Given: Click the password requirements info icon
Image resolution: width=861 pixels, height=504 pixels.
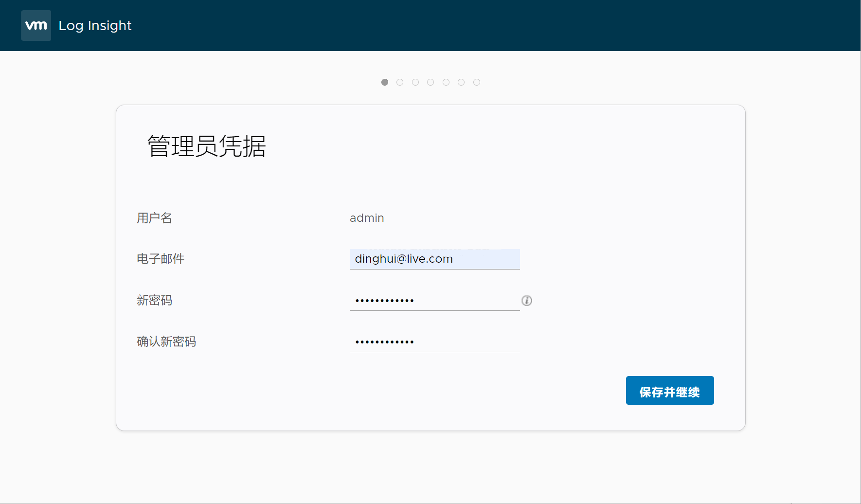Looking at the screenshot, I should point(526,301).
